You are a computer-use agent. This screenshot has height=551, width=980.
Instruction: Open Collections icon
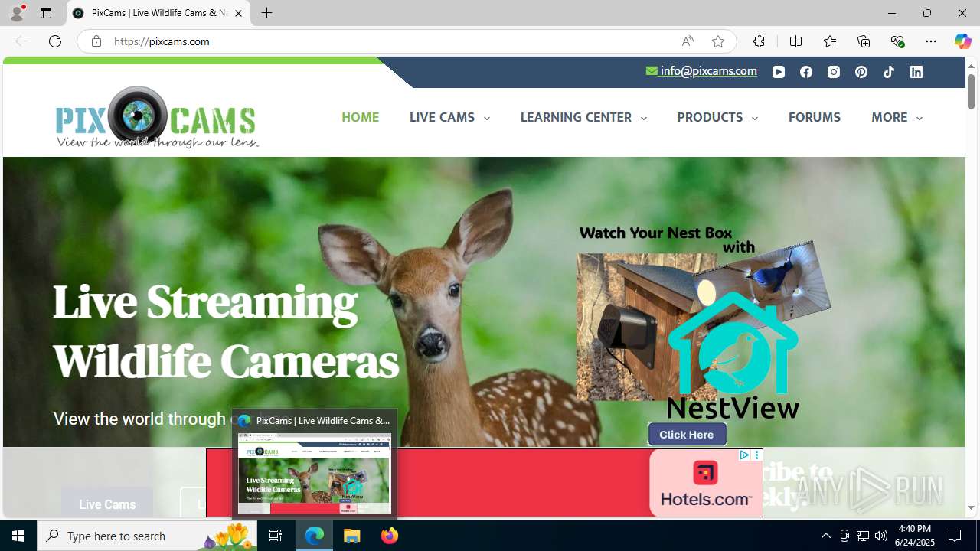[x=864, y=41]
